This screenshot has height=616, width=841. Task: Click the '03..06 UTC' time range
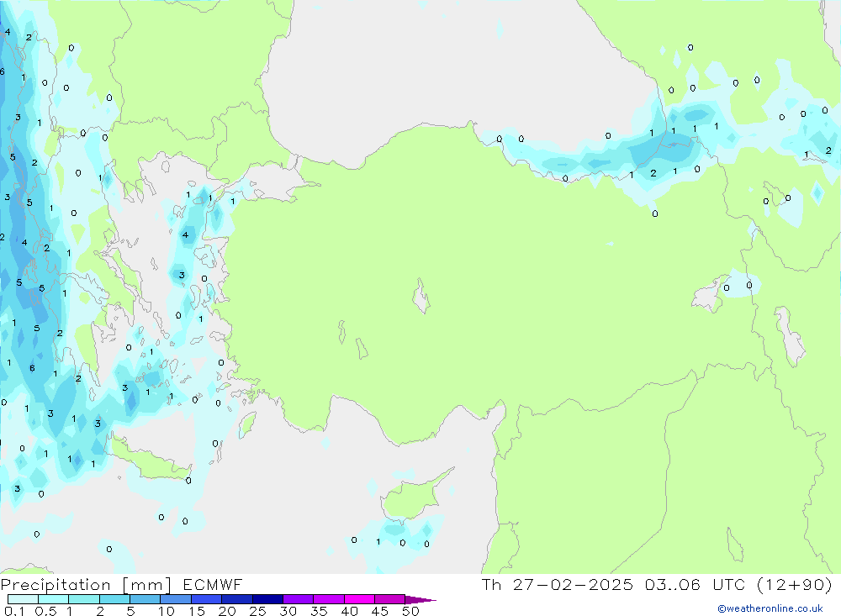(696, 585)
